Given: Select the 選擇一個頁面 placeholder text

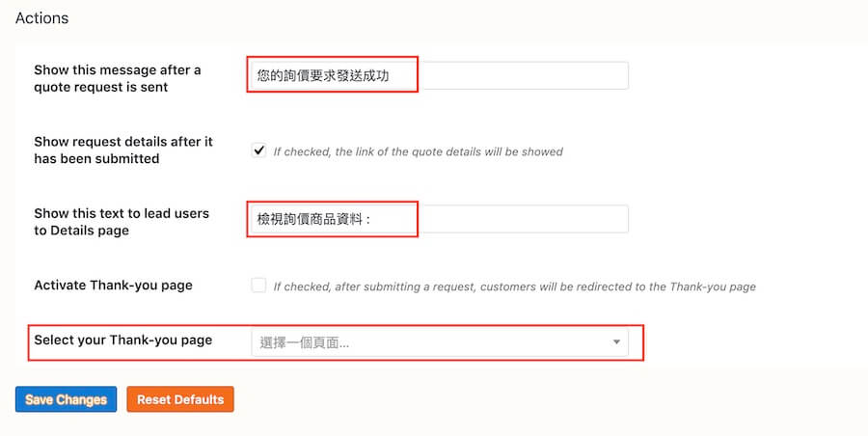Looking at the screenshot, I should 305,342.
